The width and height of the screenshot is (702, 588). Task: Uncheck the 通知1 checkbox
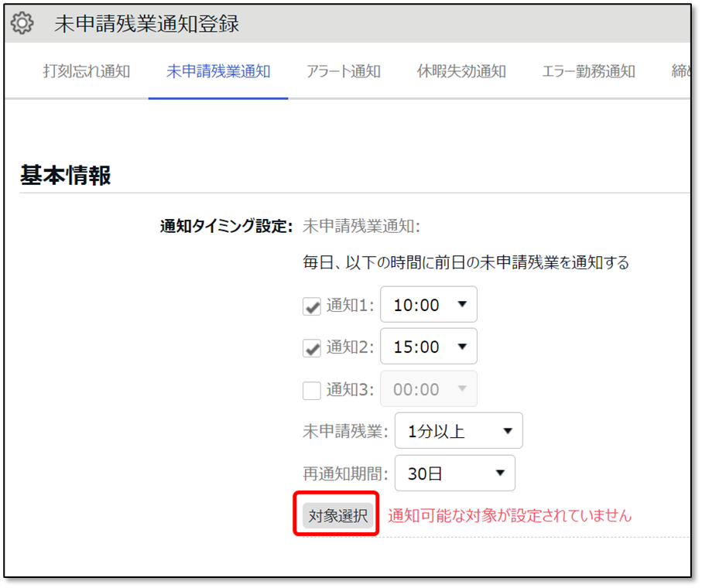pyautogui.click(x=312, y=306)
